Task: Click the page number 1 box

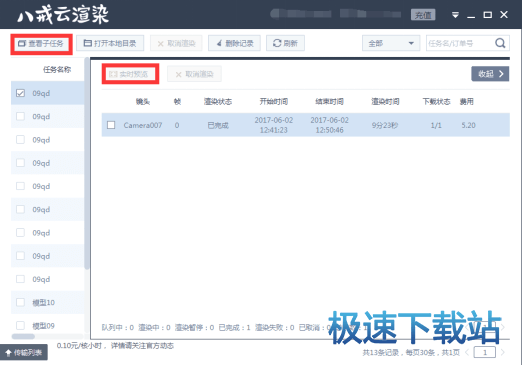Action: coord(485,352)
